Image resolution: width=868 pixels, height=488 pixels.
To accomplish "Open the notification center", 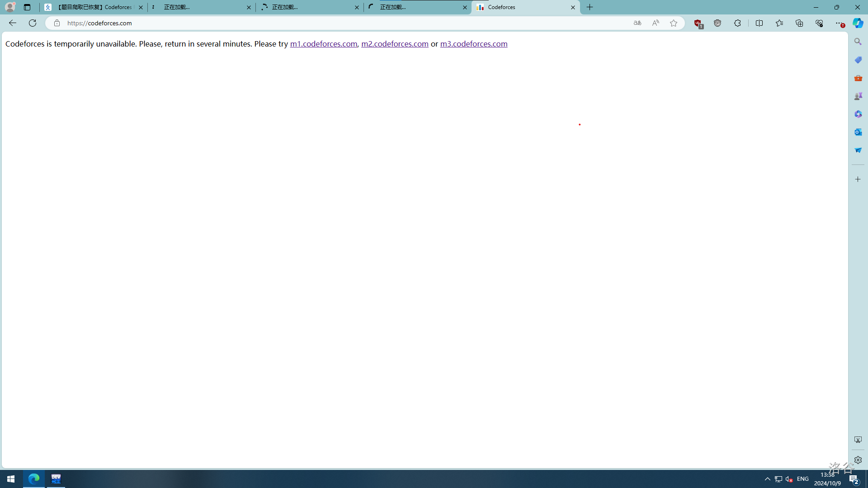I will 854,479.
